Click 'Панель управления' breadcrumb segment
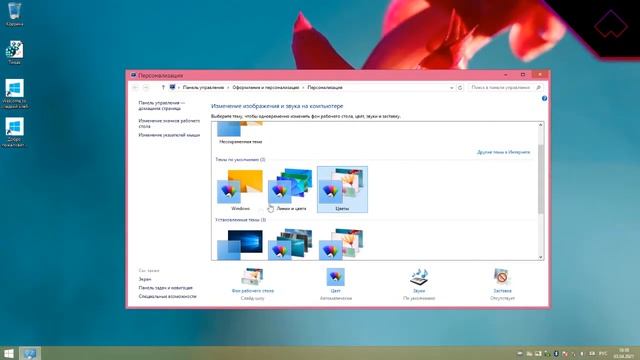The width and height of the screenshot is (640, 360). (x=203, y=88)
